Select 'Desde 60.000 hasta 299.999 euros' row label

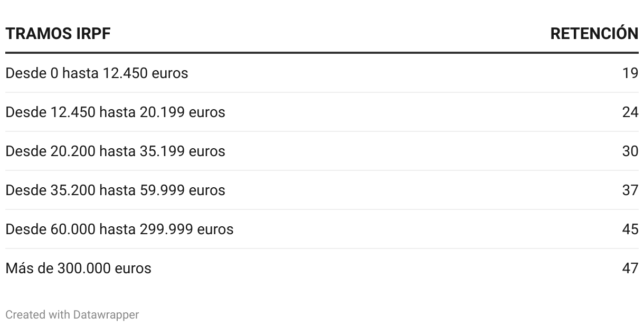tap(119, 229)
